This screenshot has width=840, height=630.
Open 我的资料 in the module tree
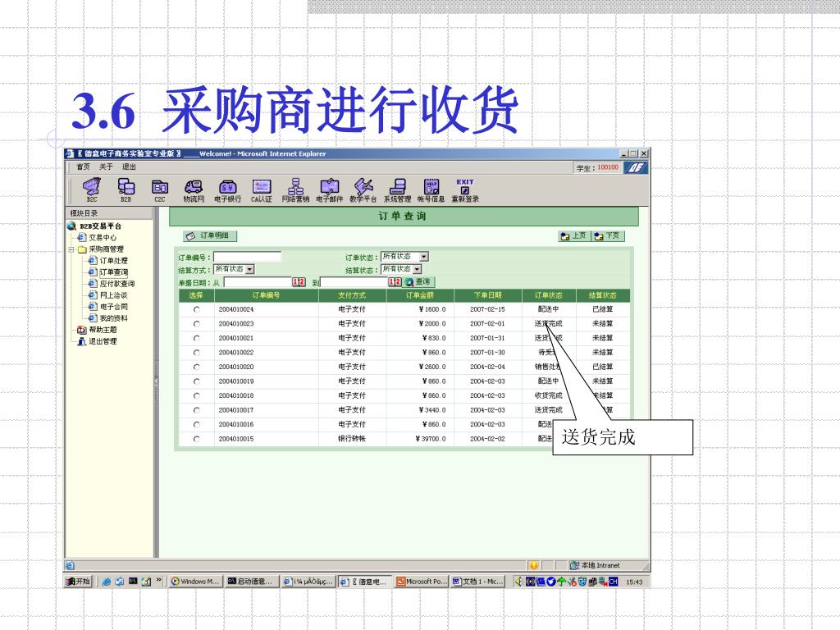coord(113,318)
